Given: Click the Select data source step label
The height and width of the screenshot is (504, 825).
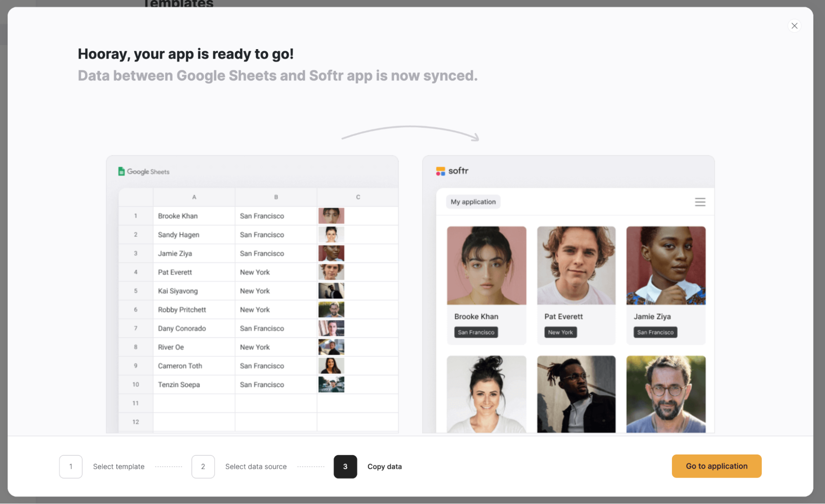Looking at the screenshot, I should (x=256, y=466).
